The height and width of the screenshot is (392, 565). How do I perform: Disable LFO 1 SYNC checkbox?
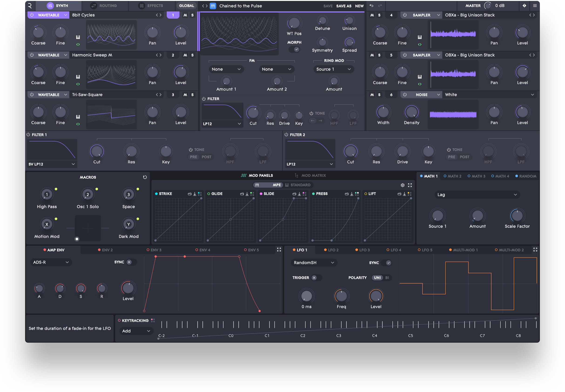pyautogui.click(x=388, y=263)
